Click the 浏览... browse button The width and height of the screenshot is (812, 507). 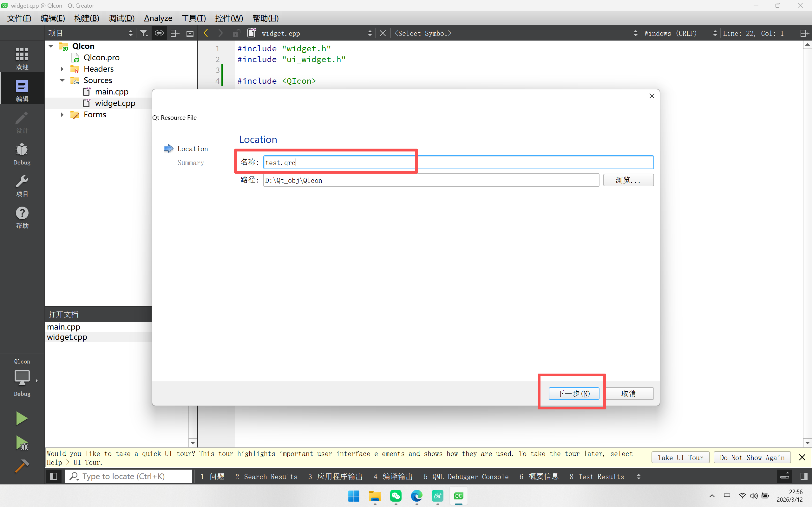(x=628, y=180)
